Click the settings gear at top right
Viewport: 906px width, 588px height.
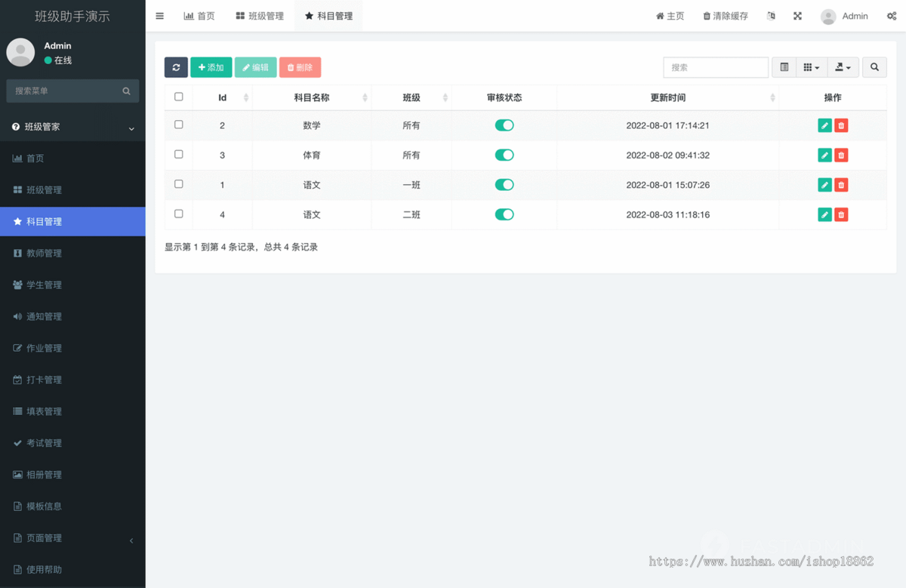coord(891,15)
